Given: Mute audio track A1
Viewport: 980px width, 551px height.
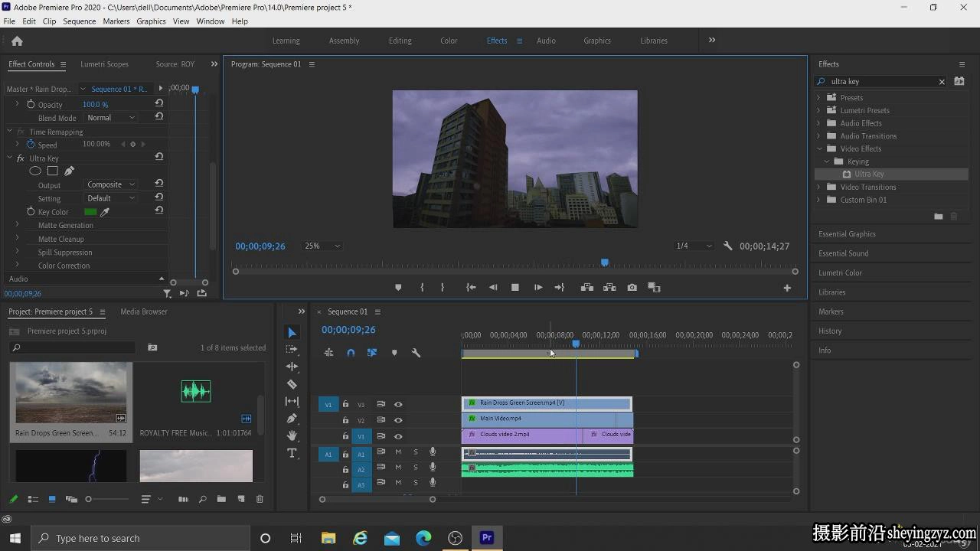Looking at the screenshot, I should 398,452.
